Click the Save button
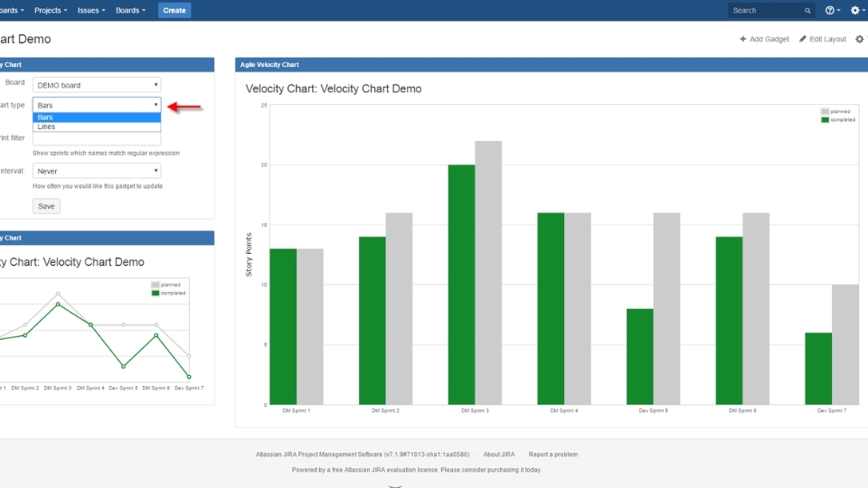Viewport: 868px width, 488px height. [x=46, y=206]
